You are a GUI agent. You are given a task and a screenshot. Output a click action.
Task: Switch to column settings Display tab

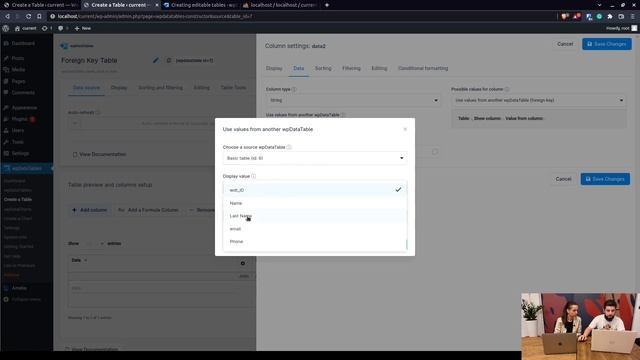[x=274, y=68]
